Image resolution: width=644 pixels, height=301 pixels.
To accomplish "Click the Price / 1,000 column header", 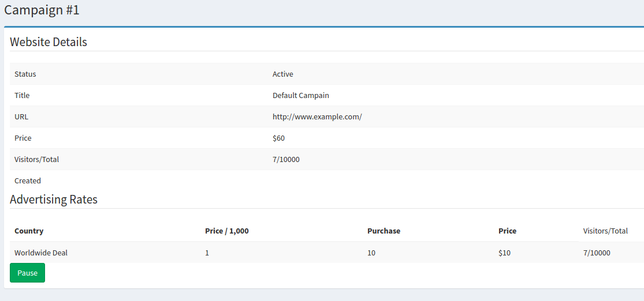I will coord(227,231).
